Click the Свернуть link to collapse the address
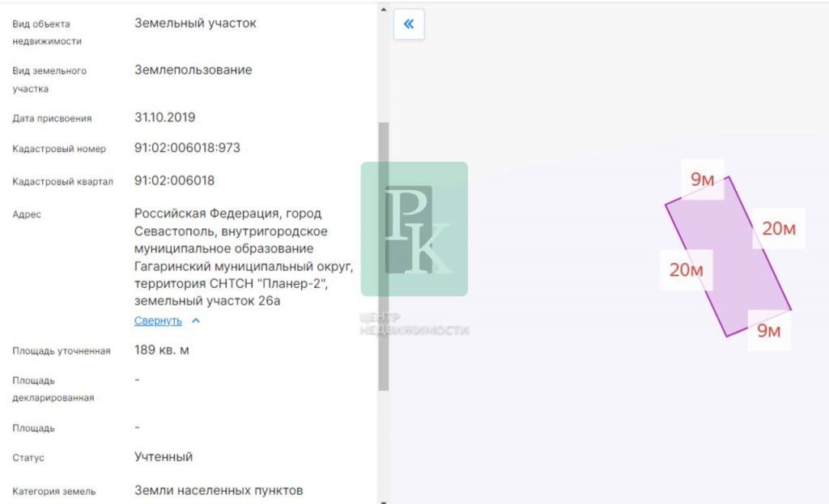This screenshot has height=504, width=829. pos(158,320)
